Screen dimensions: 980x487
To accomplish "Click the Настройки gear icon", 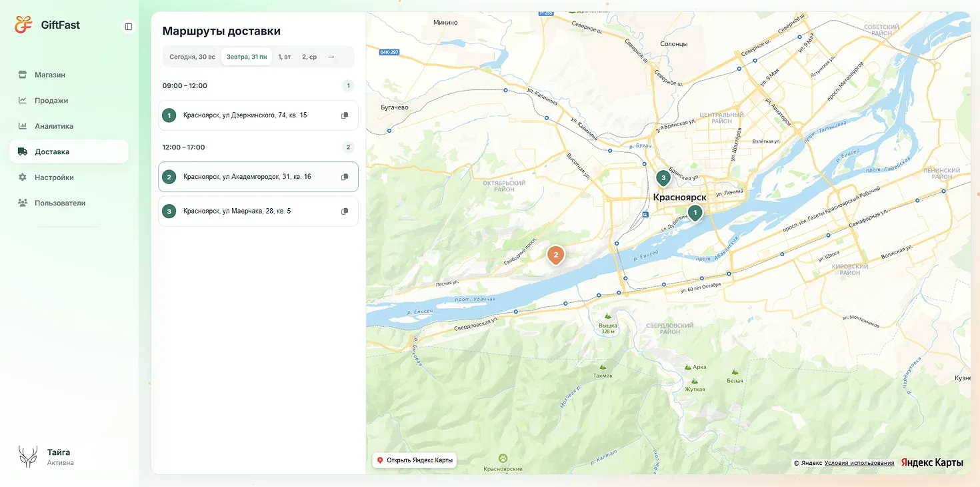I will [x=23, y=177].
